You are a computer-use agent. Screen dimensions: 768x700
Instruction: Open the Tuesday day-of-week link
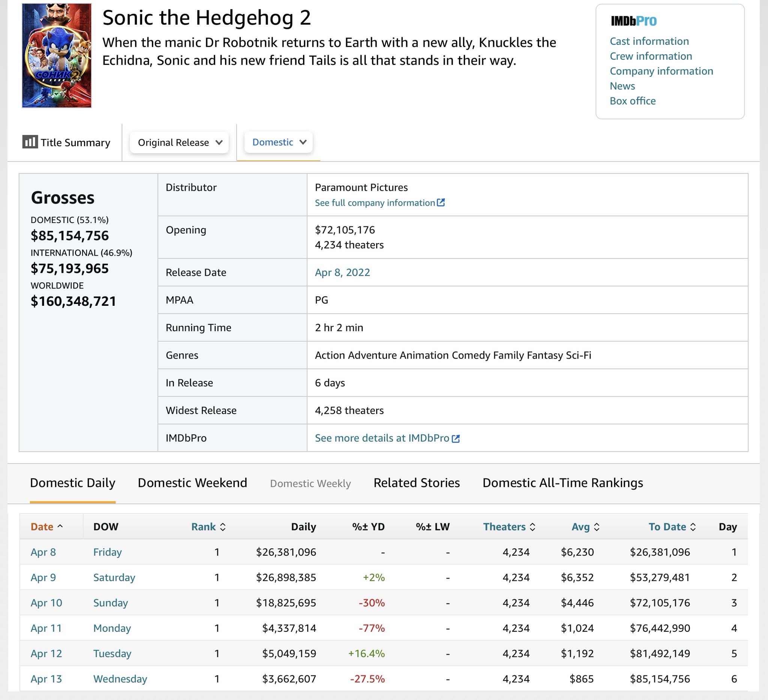[112, 654]
